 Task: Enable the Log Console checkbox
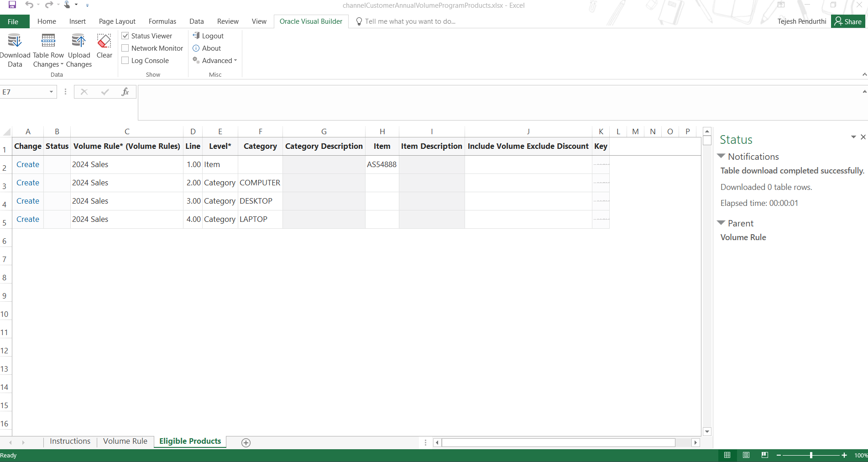pyautogui.click(x=125, y=60)
